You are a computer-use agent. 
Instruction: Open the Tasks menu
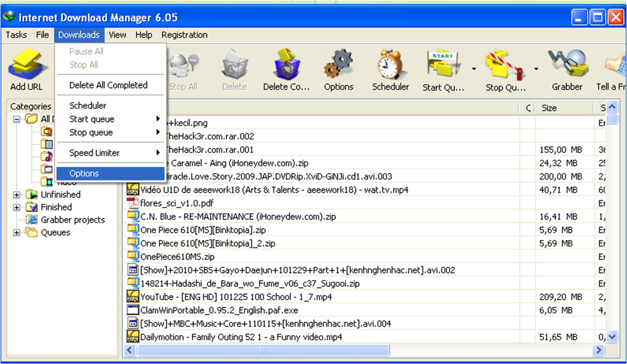click(x=16, y=35)
